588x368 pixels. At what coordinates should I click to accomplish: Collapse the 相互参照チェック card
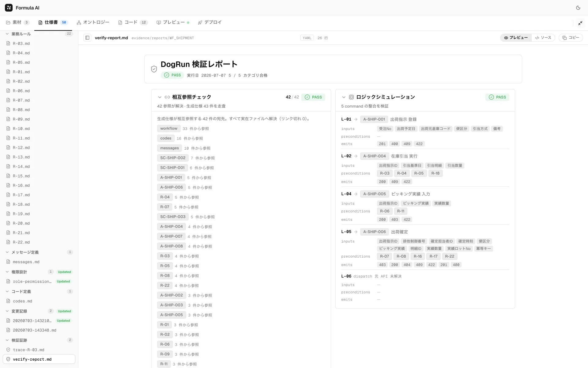tap(160, 97)
